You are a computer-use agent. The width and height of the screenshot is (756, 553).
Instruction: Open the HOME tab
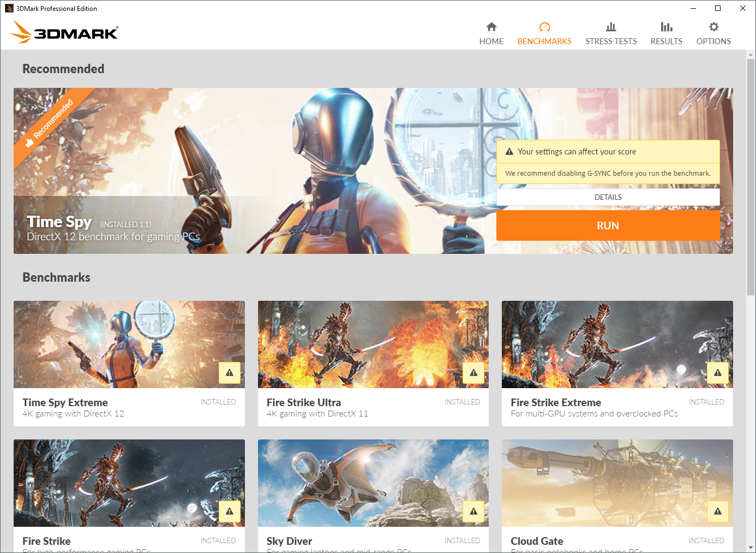[491, 33]
